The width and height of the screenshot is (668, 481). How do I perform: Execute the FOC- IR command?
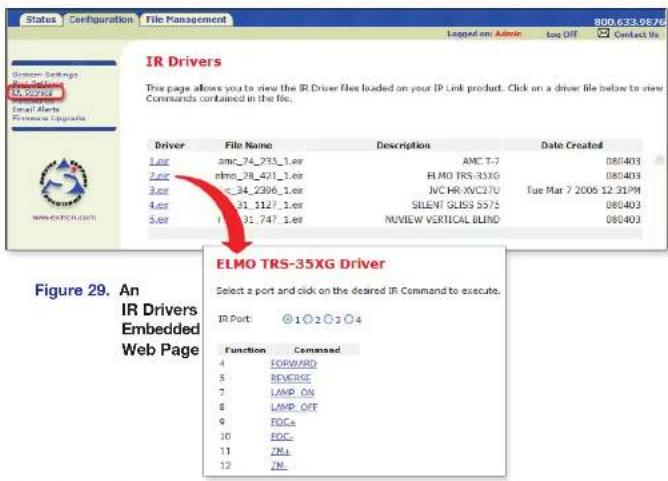pyautogui.click(x=282, y=437)
